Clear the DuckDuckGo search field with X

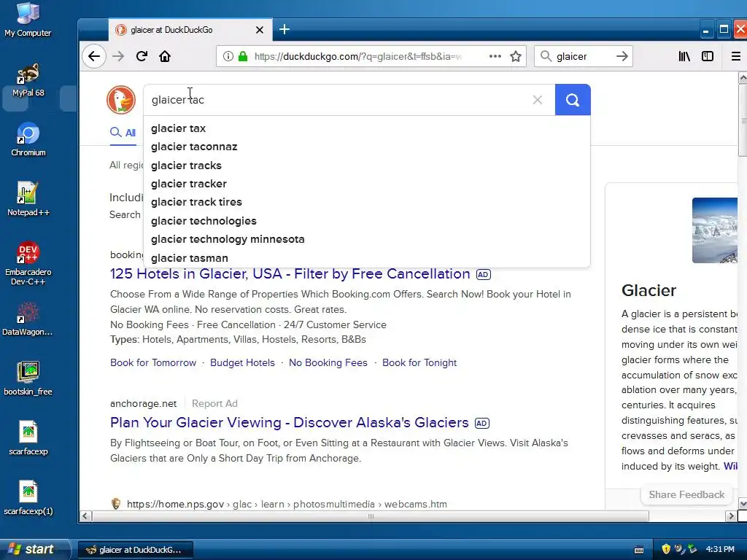click(538, 99)
